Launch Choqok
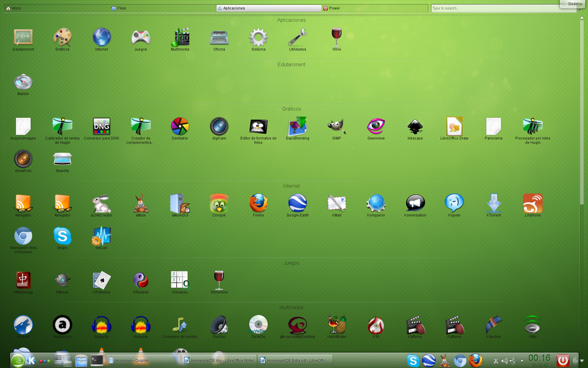Screen dimensions: 588x368 pyautogui.click(x=219, y=205)
